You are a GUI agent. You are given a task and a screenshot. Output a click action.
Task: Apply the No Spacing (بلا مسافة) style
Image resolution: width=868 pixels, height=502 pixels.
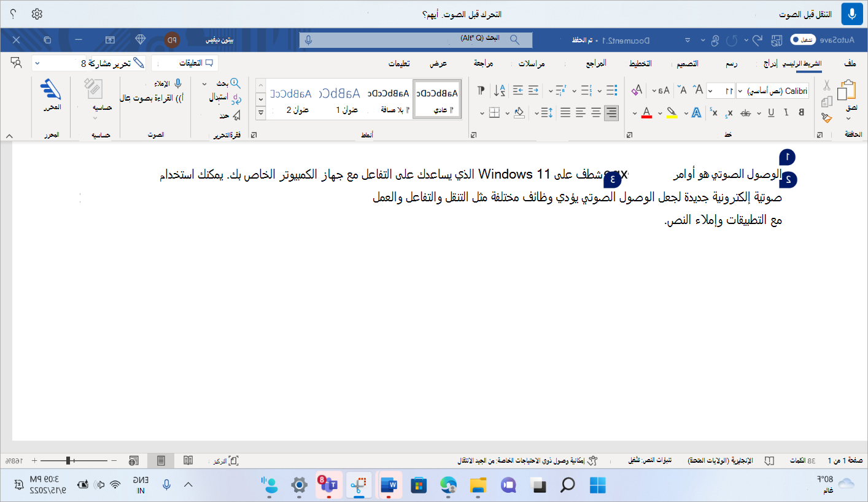pos(389,98)
